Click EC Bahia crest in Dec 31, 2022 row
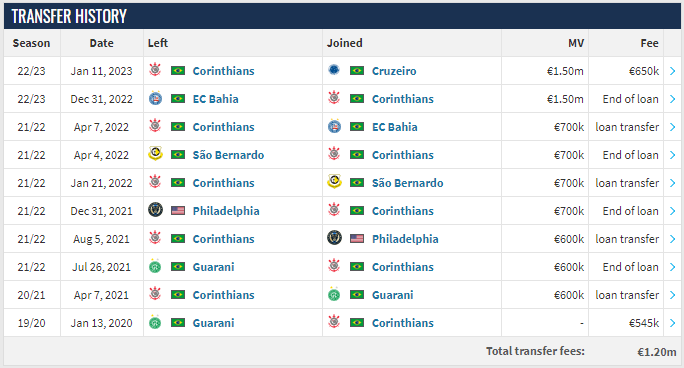 tap(155, 99)
